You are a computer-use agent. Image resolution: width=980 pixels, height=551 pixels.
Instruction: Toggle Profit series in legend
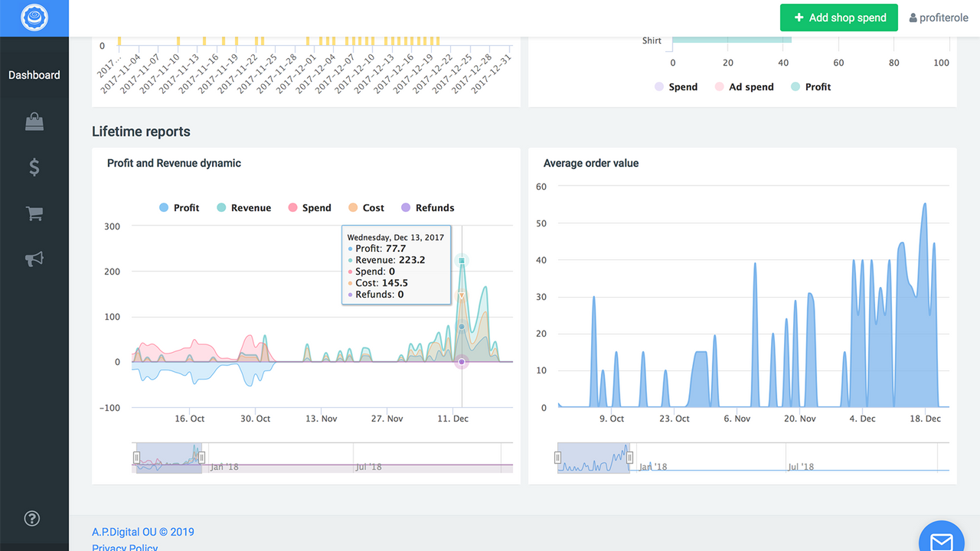click(x=179, y=207)
